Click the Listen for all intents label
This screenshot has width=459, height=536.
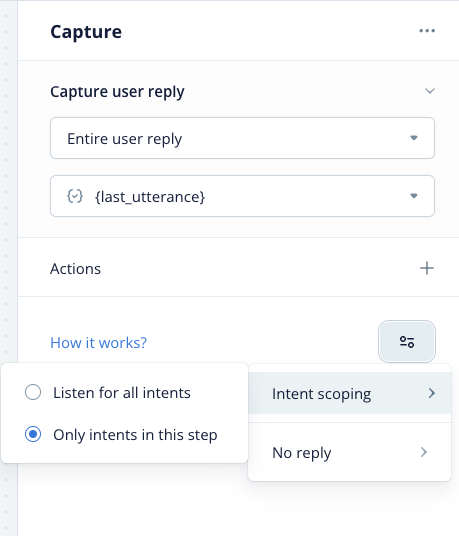(x=122, y=393)
